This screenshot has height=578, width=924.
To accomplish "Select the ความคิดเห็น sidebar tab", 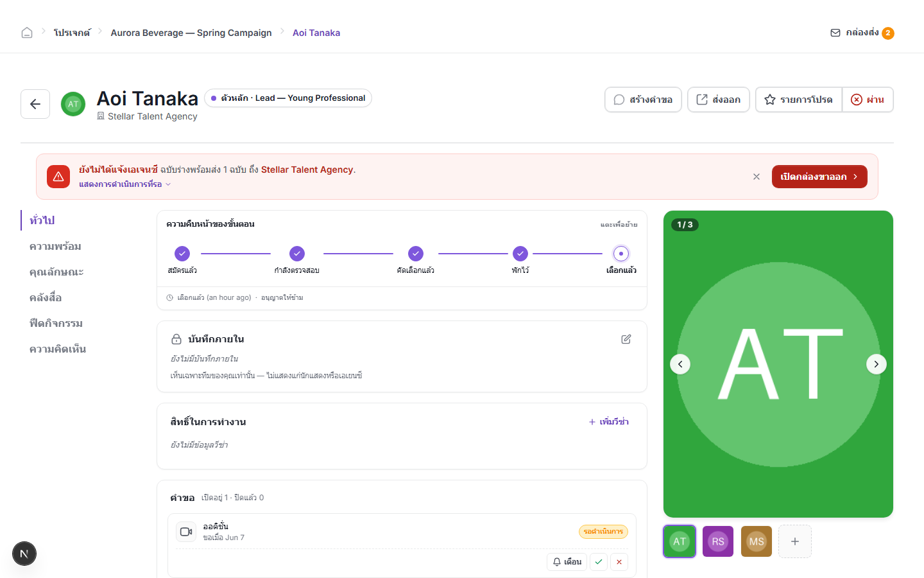I will click(58, 349).
